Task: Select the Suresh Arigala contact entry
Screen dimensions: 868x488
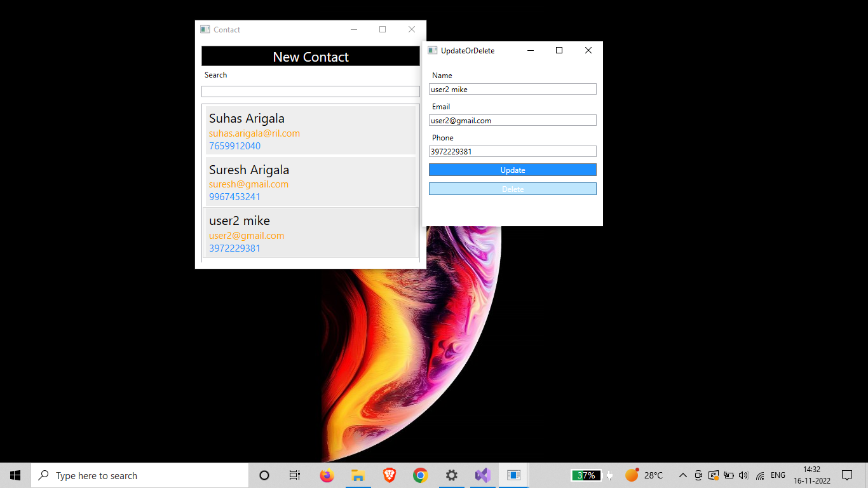Action: [x=310, y=182]
